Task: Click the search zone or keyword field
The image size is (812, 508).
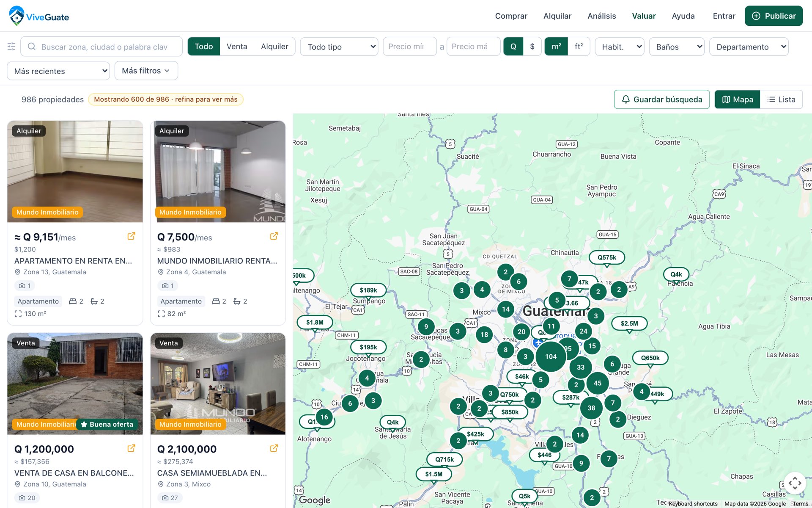Action: [x=101, y=47]
